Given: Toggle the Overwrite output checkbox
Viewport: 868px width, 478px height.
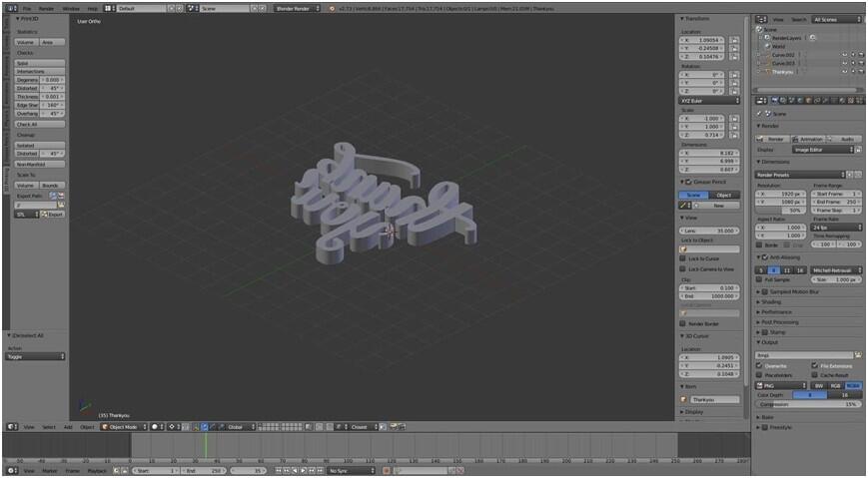Looking at the screenshot, I should click(x=760, y=365).
